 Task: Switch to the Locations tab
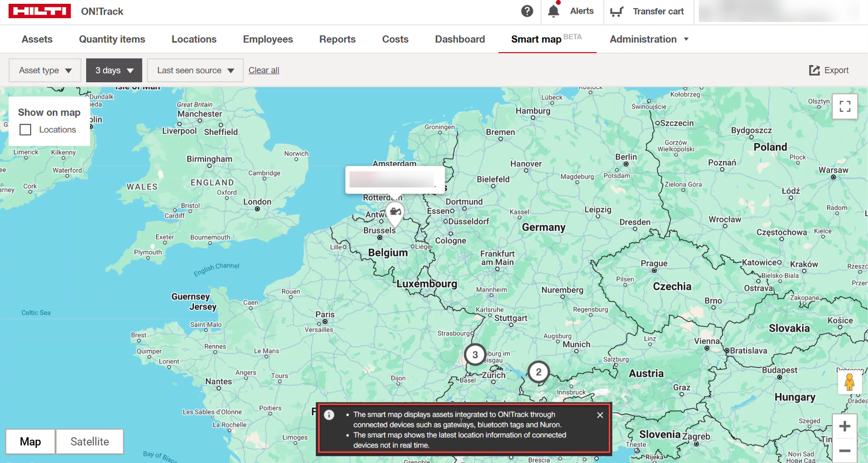[x=194, y=39]
